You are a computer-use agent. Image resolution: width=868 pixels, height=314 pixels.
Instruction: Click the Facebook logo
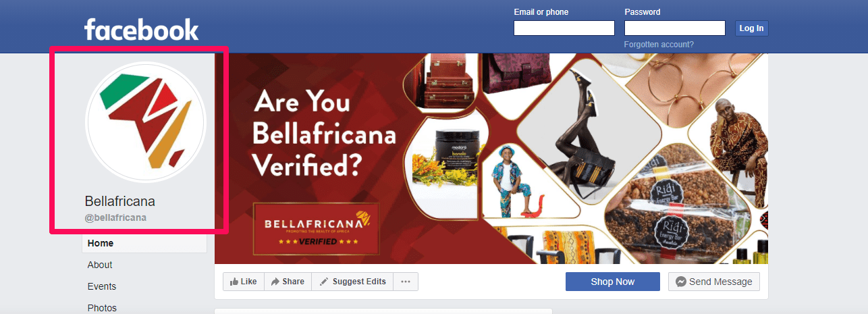point(141,29)
